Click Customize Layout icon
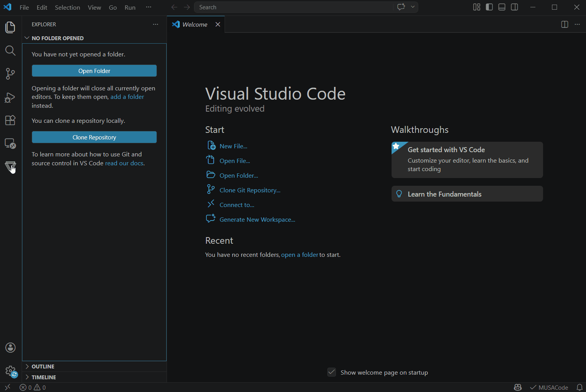This screenshot has height=392, width=586. click(477, 7)
